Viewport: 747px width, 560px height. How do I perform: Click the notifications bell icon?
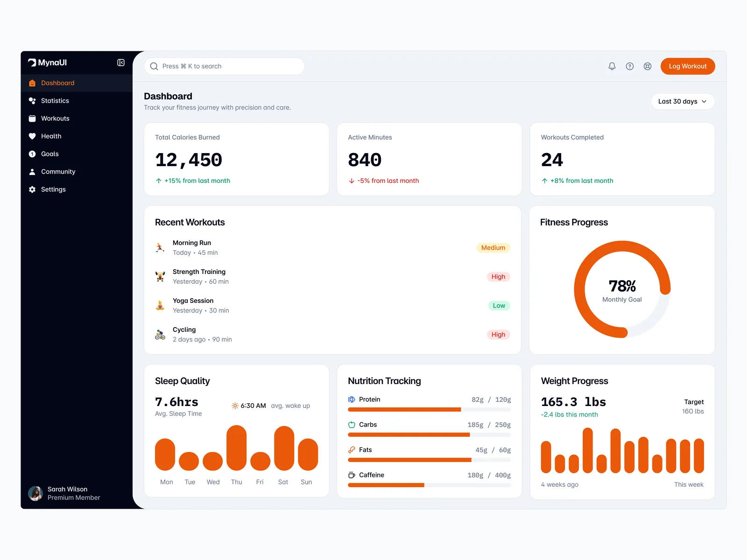coord(612,66)
